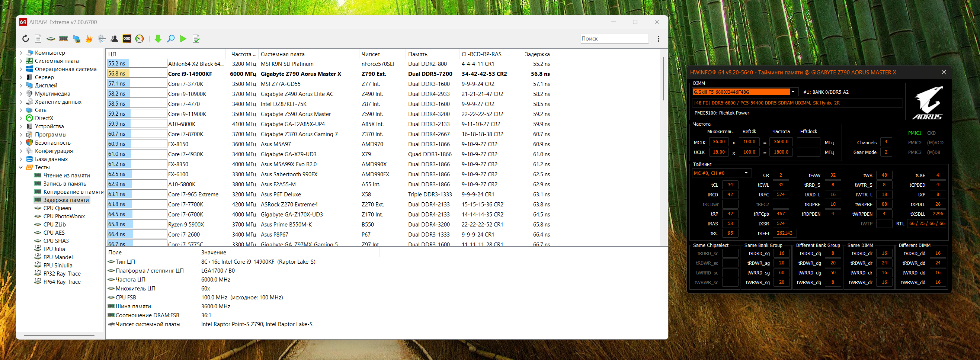Viewport: 980px width, 360px height.
Task: Select the Core i9-14900KF result row
Action: 329,74
